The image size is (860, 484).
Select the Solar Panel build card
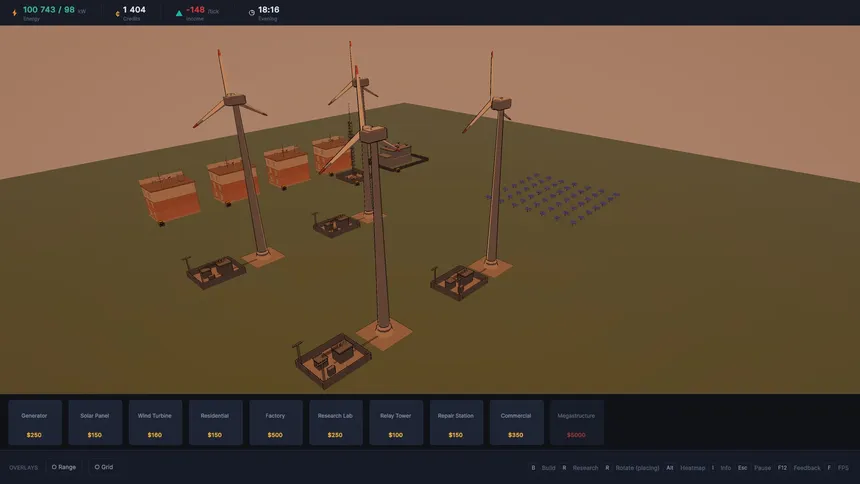95,423
